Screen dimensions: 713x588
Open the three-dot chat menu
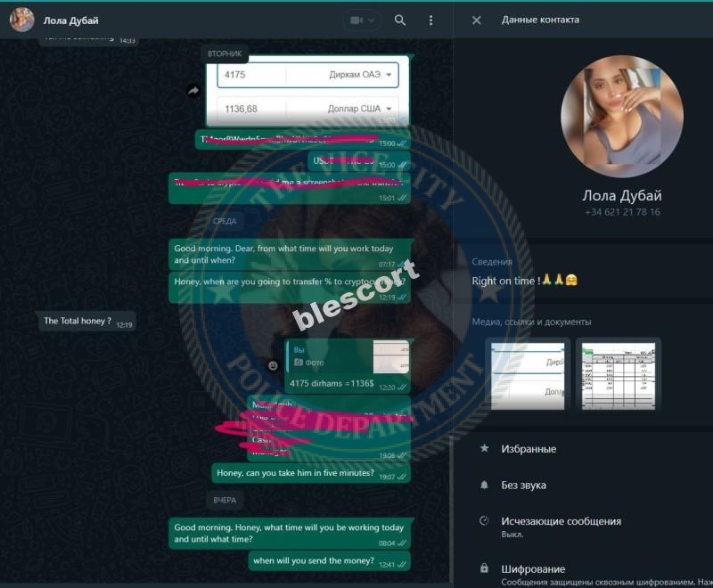point(430,20)
